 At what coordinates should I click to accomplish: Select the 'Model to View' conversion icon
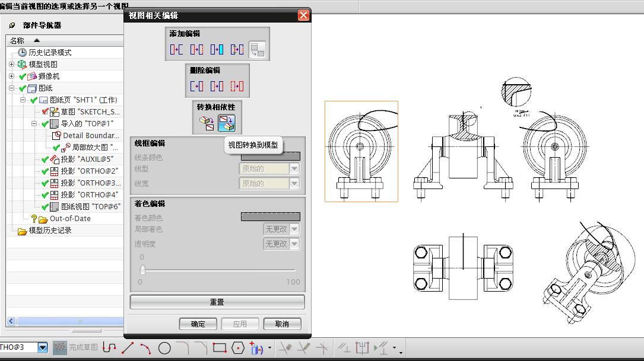tap(207, 123)
